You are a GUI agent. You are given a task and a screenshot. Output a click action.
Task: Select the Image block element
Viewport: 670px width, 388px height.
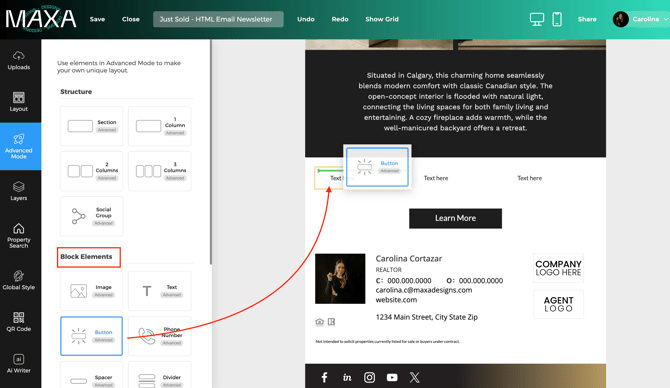click(x=91, y=291)
